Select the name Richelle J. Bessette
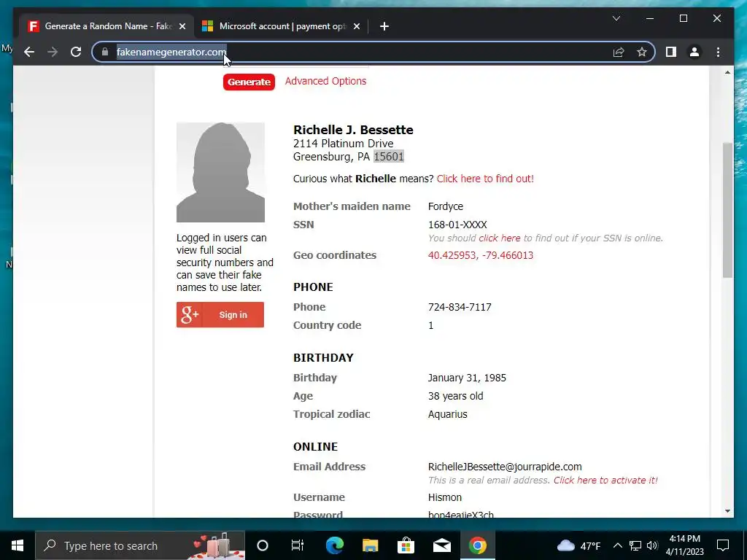 click(x=353, y=130)
